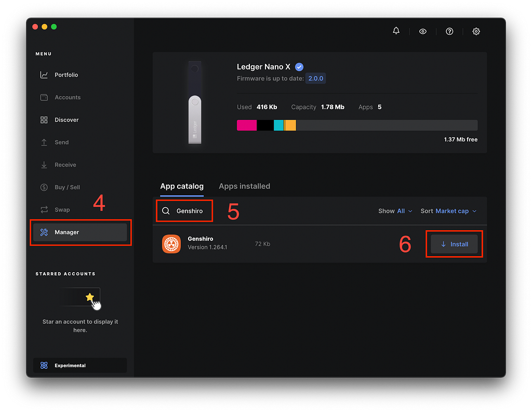Click the yellow macOS minimize button
Screen dimensions: 532x412
(x=45, y=27)
